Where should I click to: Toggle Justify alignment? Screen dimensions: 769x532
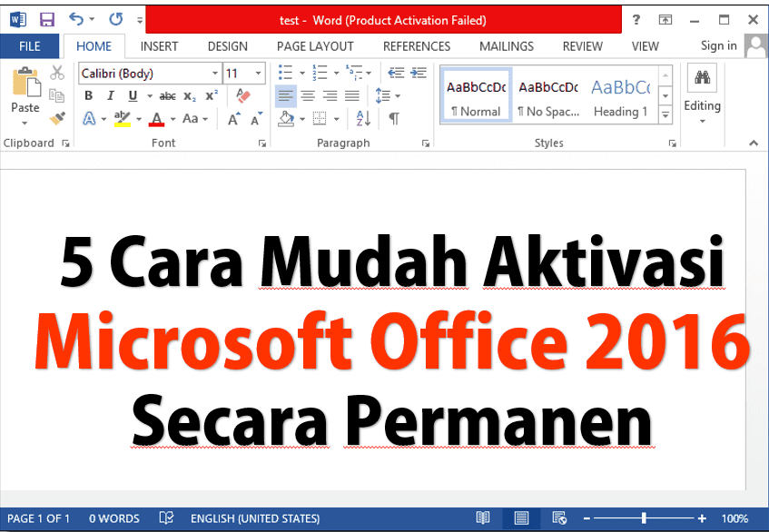click(352, 95)
